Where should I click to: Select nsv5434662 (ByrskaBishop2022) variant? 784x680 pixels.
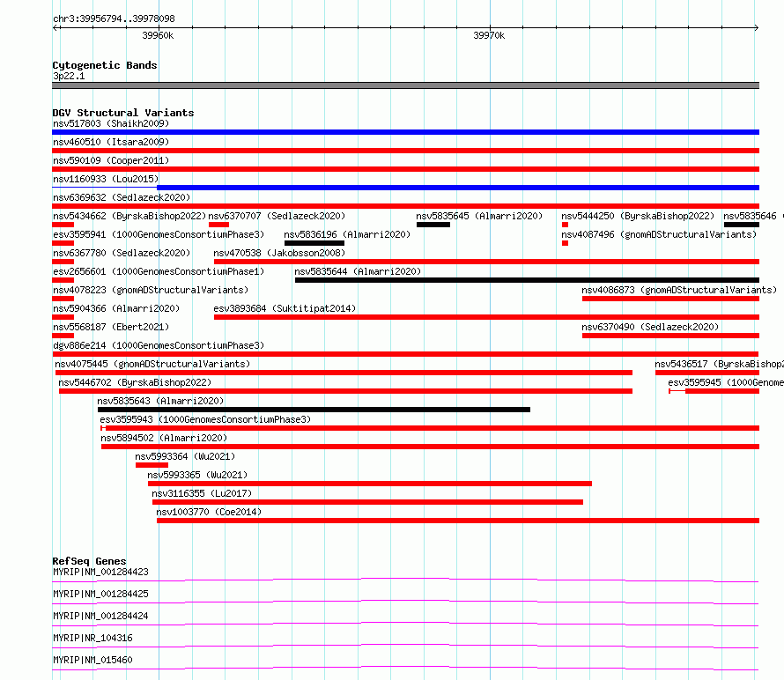point(129,216)
